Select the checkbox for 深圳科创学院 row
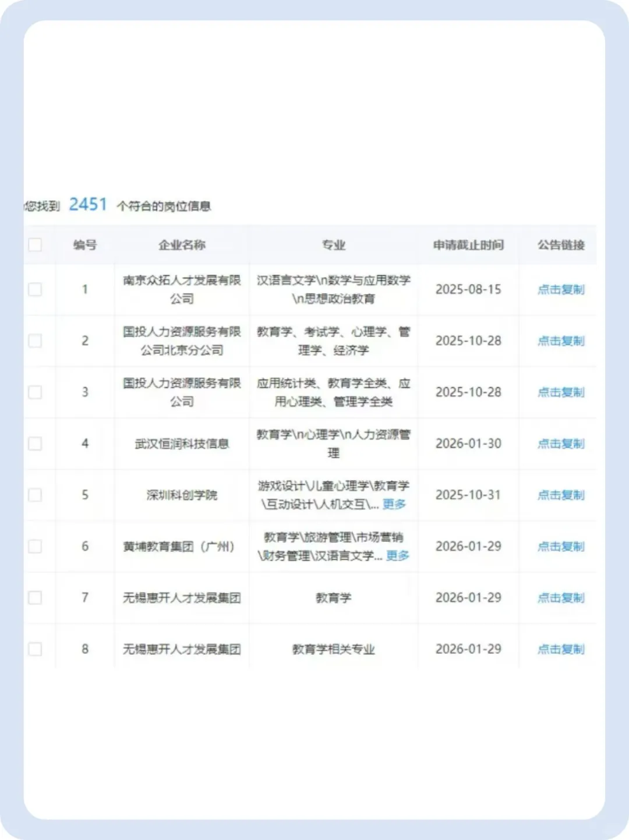 click(x=35, y=495)
